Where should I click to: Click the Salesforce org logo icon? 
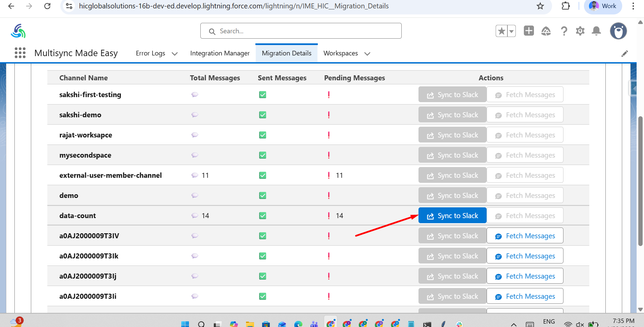click(x=18, y=31)
